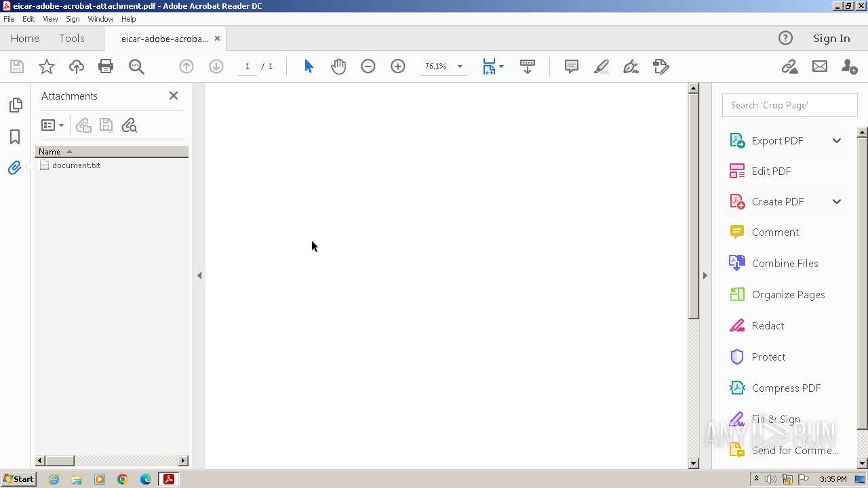Go to previous page arrow
This screenshot has width=868, height=488.
point(186,66)
